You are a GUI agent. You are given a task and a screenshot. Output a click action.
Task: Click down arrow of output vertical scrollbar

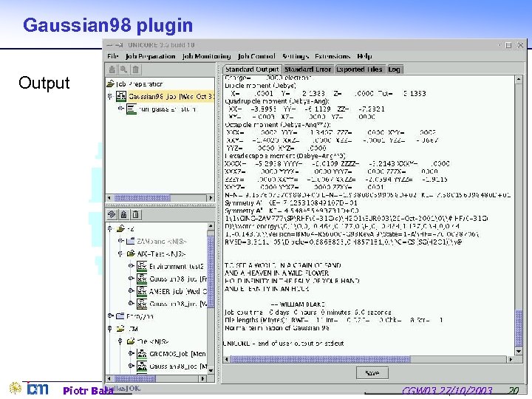pyautogui.click(x=519, y=351)
